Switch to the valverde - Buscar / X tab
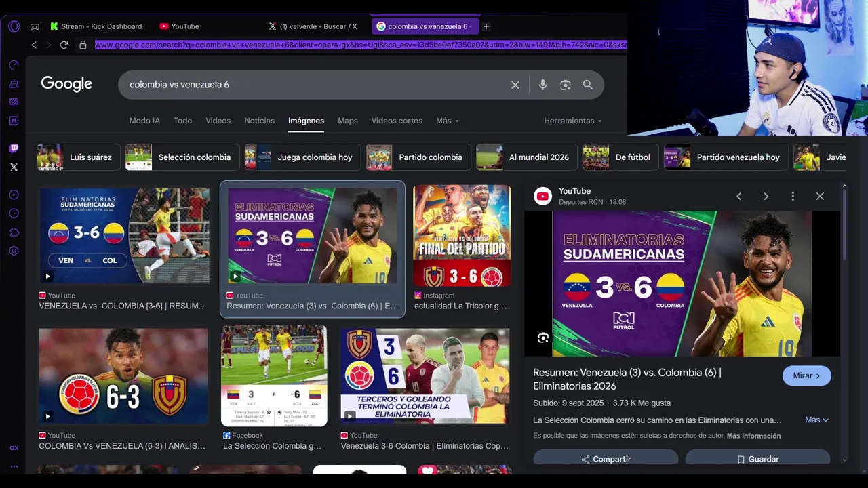Image resolution: width=868 pixels, height=488 pixels. point(315,26)
